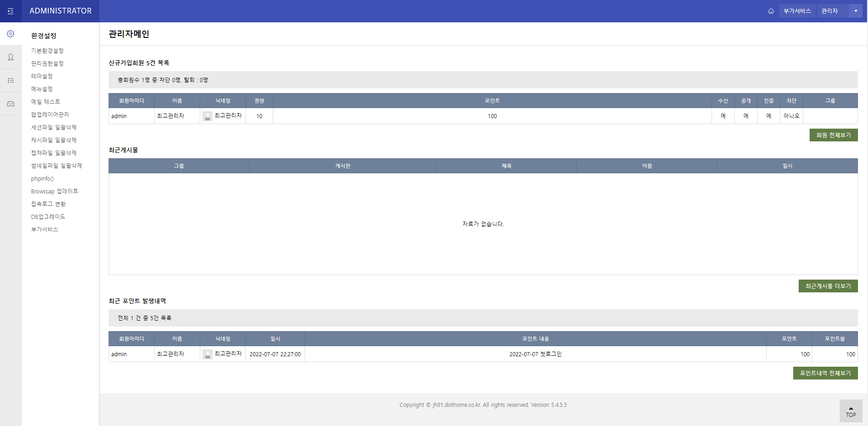Screen dimensions: 868x426
Task: Click the ADMINISTRATOR logo title
Action: pos(60,11)
